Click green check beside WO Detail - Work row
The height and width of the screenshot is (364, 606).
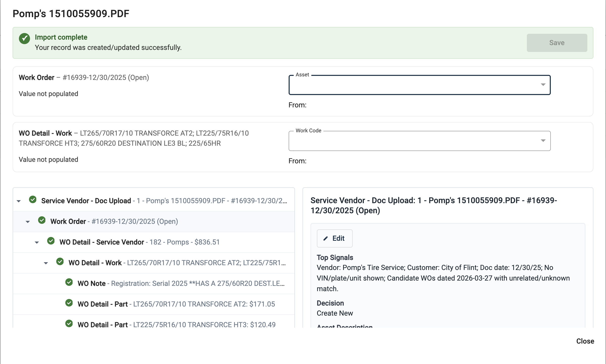click(x=60, y=262)
